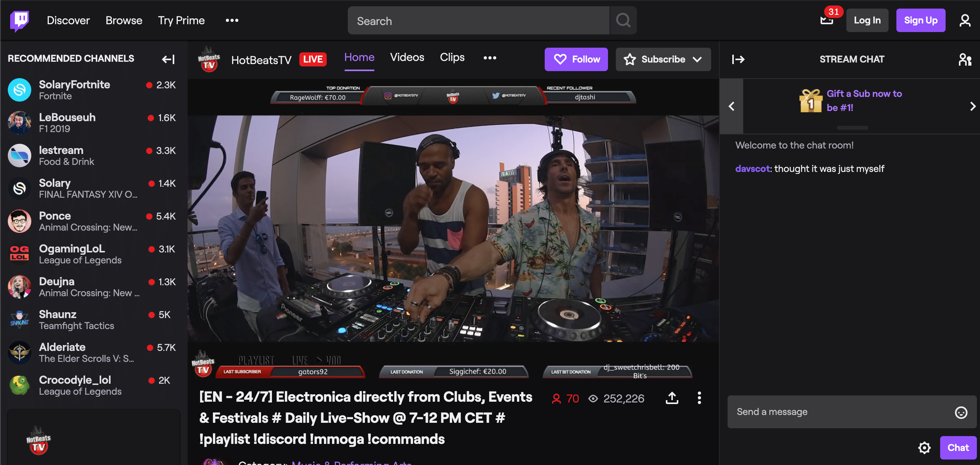
Task: Open Crocodyle_lol channel avatar
Action: coord(20,385)
